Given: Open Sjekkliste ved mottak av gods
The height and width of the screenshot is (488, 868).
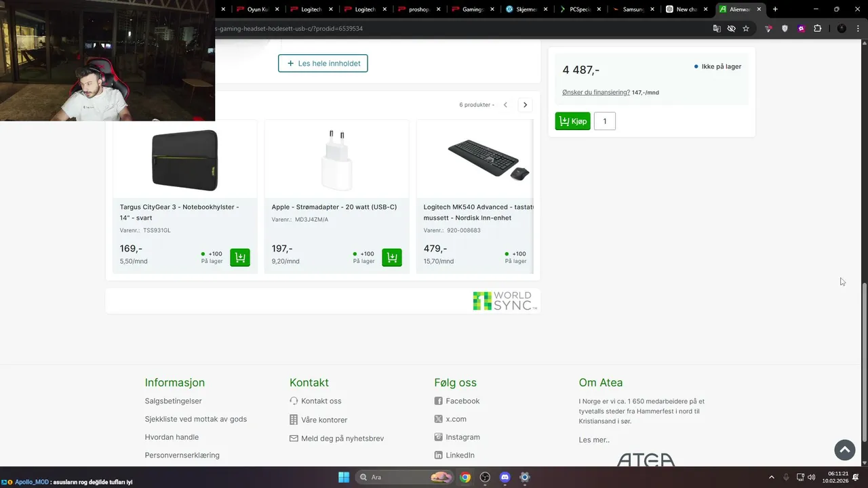Looking at the screenshot, I should tap(196, 419).
